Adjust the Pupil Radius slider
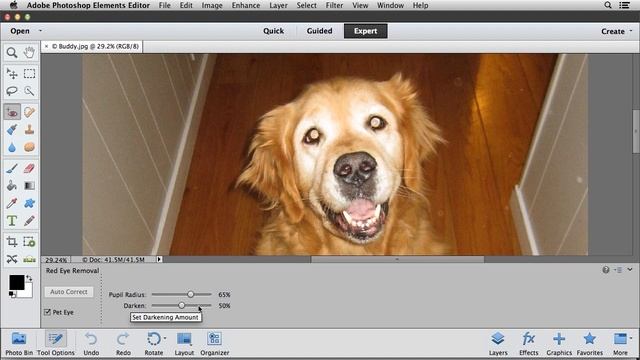This screenshot has height=360, width=640. click(191, 294)
